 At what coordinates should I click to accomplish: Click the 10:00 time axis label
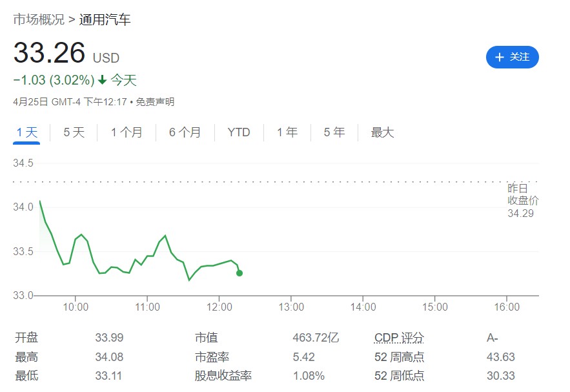(x=76, y=307)
